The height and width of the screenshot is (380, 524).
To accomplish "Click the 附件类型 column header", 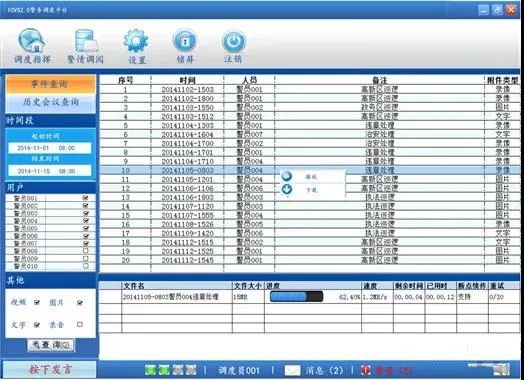I will click(x=502, y=80).
